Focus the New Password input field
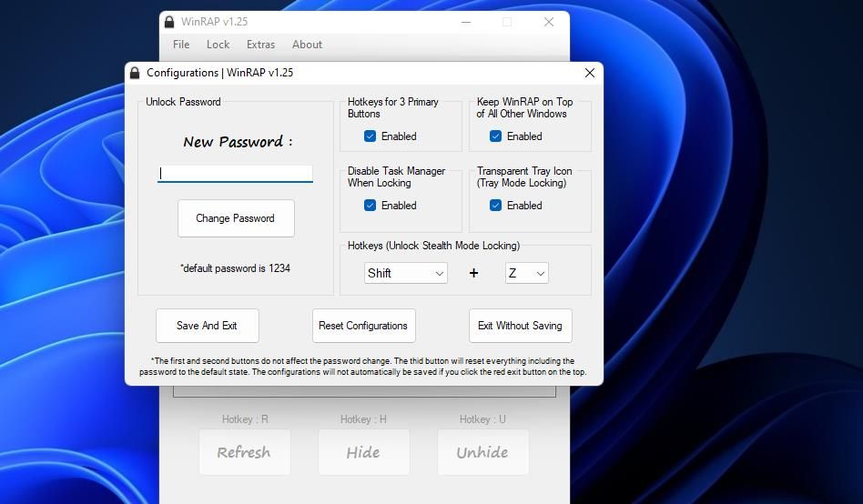The height and width of the screenshot is (504, 863). pyautogui.click(x=235, y=173)
